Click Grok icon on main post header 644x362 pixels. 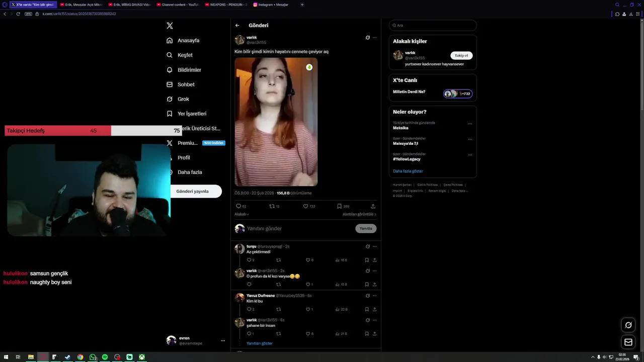(x=367, y=37)
